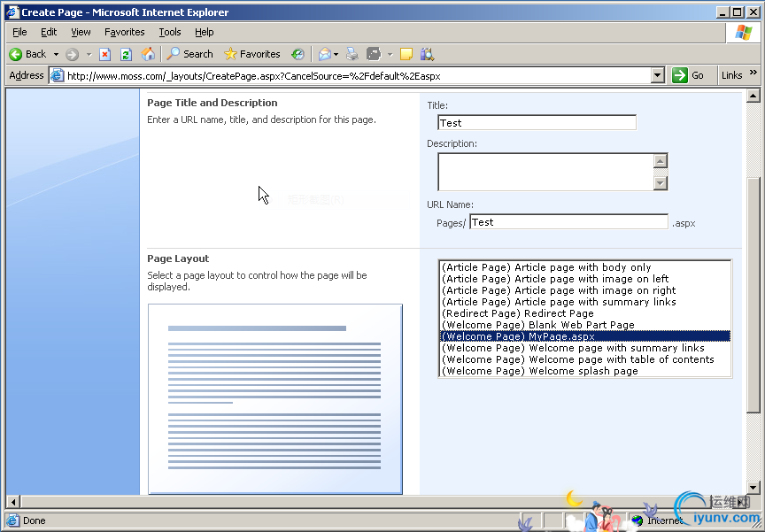Select Article page with body only

tap(546, 267)
